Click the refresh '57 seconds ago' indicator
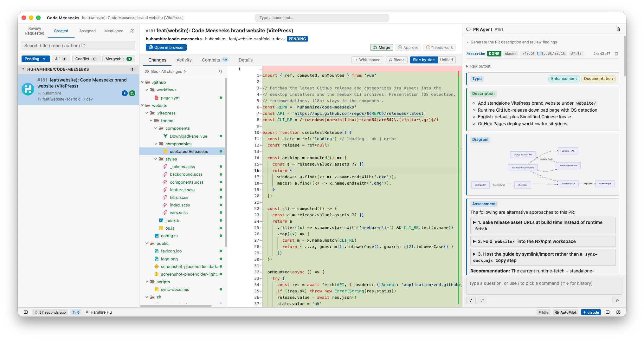Viewport: 644px width, 340px height. click(x=50, y=312)
